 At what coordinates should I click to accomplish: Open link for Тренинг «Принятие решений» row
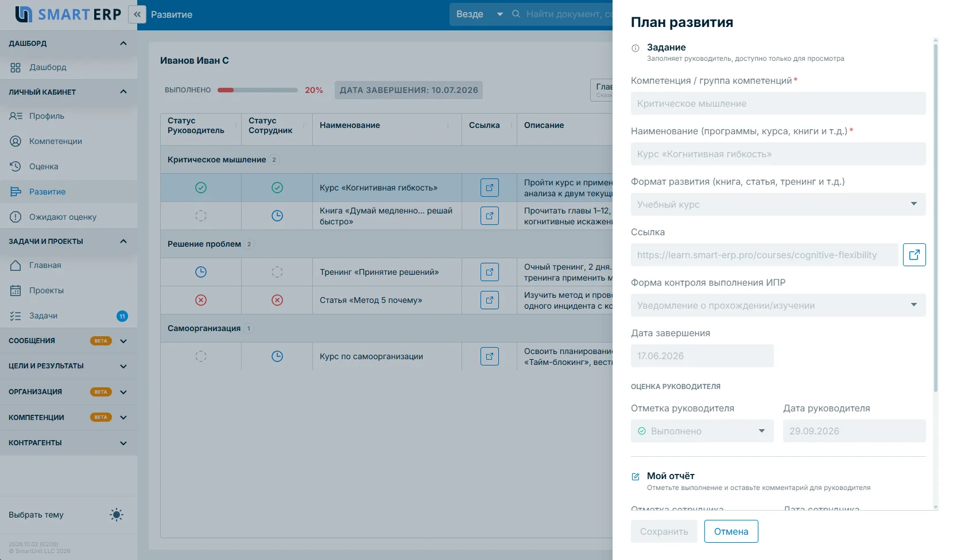tap(490, 272)
